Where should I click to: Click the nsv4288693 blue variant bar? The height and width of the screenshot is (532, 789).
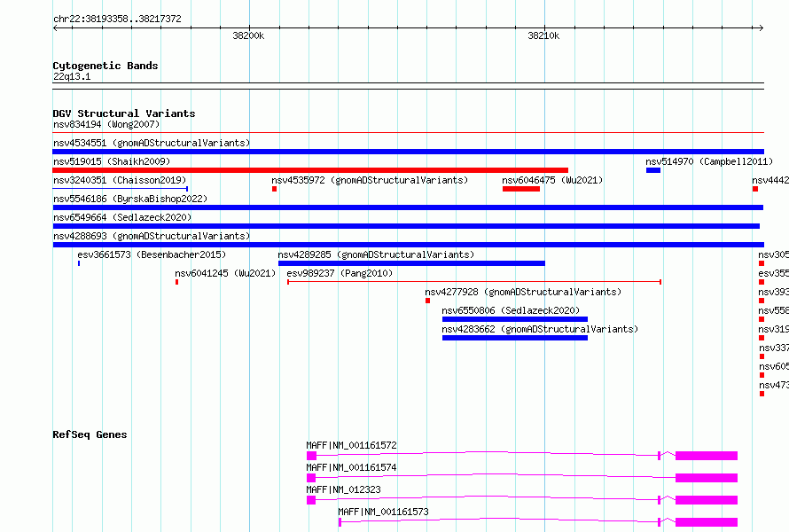pos(408,245)
